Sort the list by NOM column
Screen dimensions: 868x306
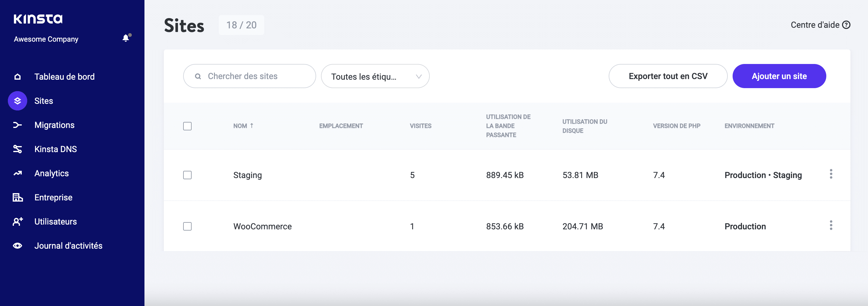click(244, 126)
